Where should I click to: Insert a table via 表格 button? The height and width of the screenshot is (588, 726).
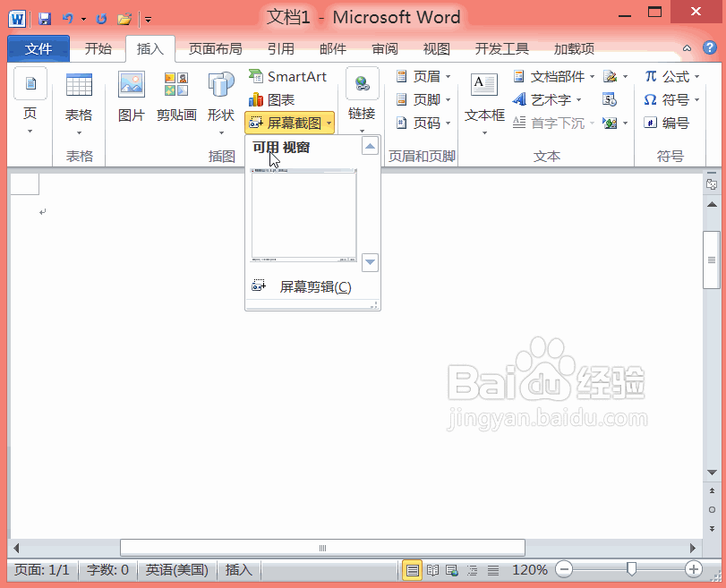[x=79, y=104]
